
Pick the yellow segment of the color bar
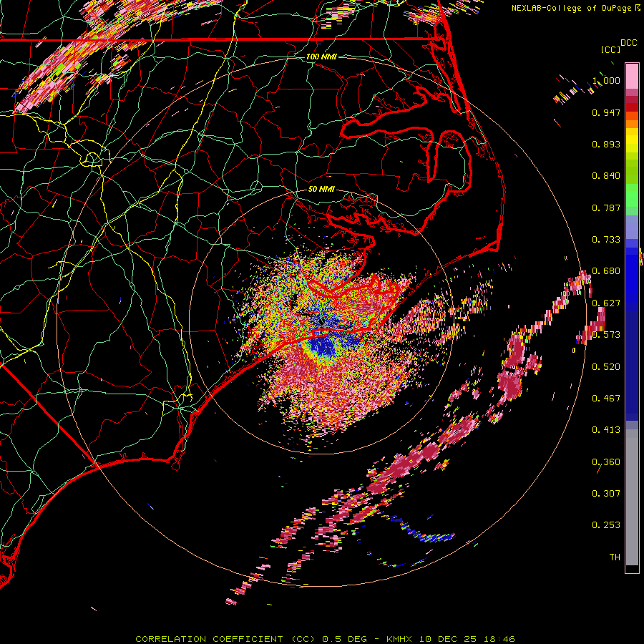tap(632, 140)
